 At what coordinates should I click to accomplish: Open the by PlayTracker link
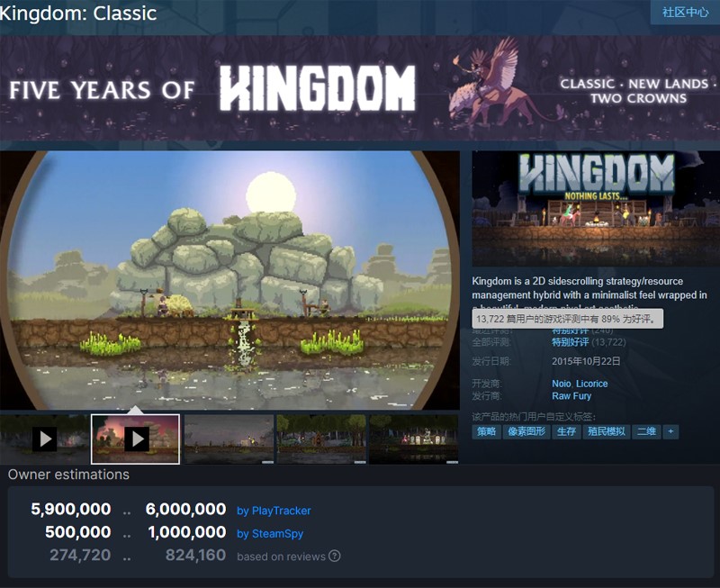click(274, 511)
